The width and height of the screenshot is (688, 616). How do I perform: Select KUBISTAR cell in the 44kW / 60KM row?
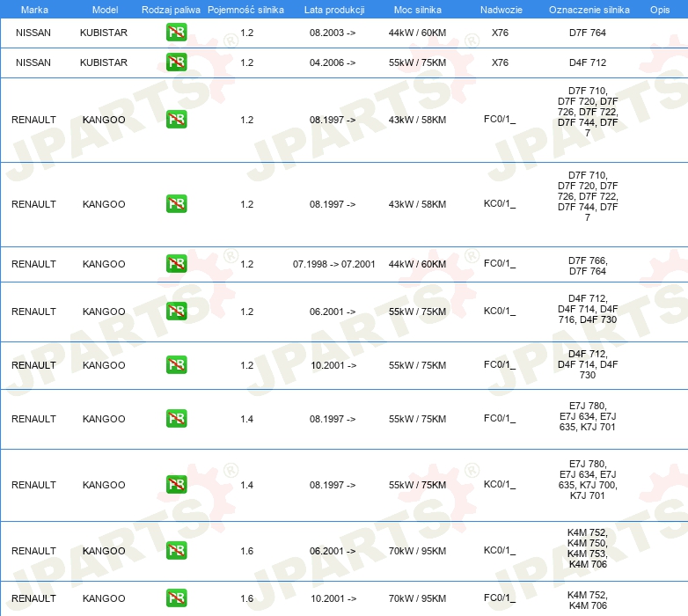[104, 33]
